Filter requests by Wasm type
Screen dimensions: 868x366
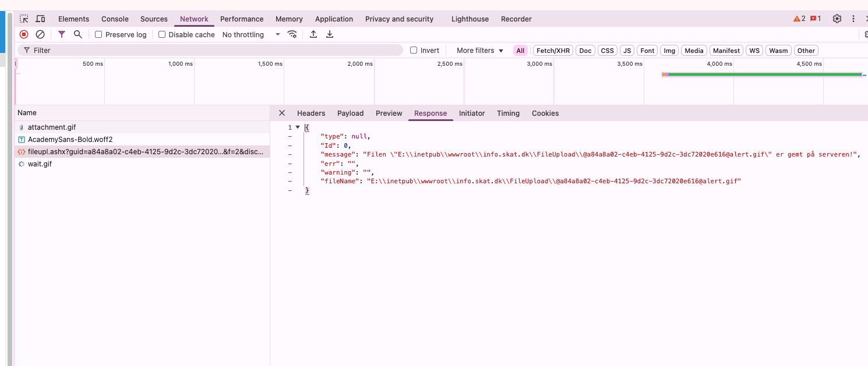pyautogui.click(x=778, y=51)
